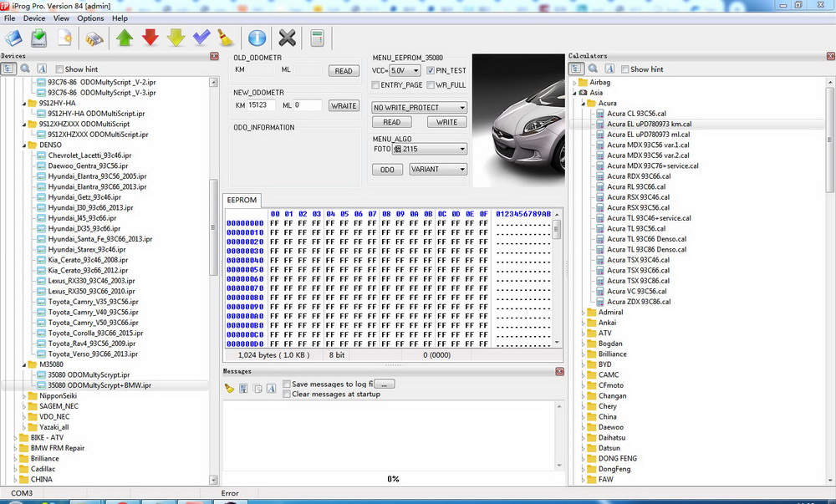Click the save messages icon in Messages panel
Screen dimensions: 836x504
243,389
